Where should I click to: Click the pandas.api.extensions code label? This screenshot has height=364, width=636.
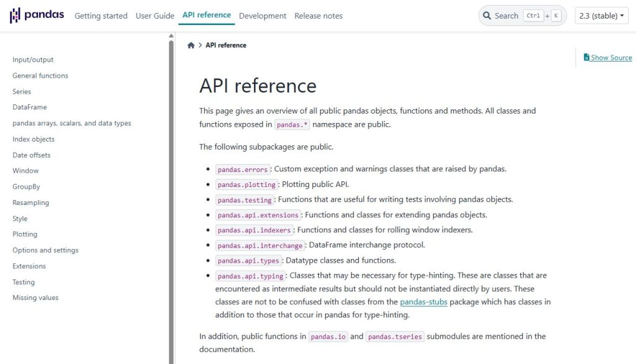[x=258, y=215]
